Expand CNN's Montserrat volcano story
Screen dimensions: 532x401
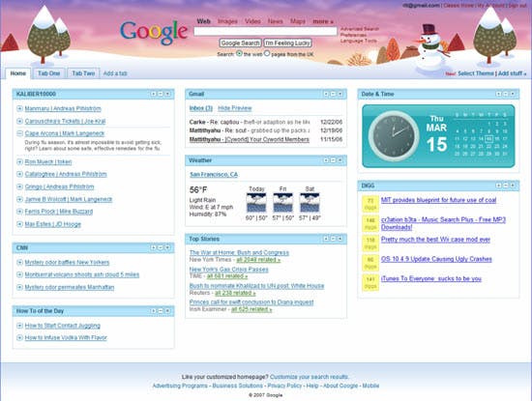19,274
